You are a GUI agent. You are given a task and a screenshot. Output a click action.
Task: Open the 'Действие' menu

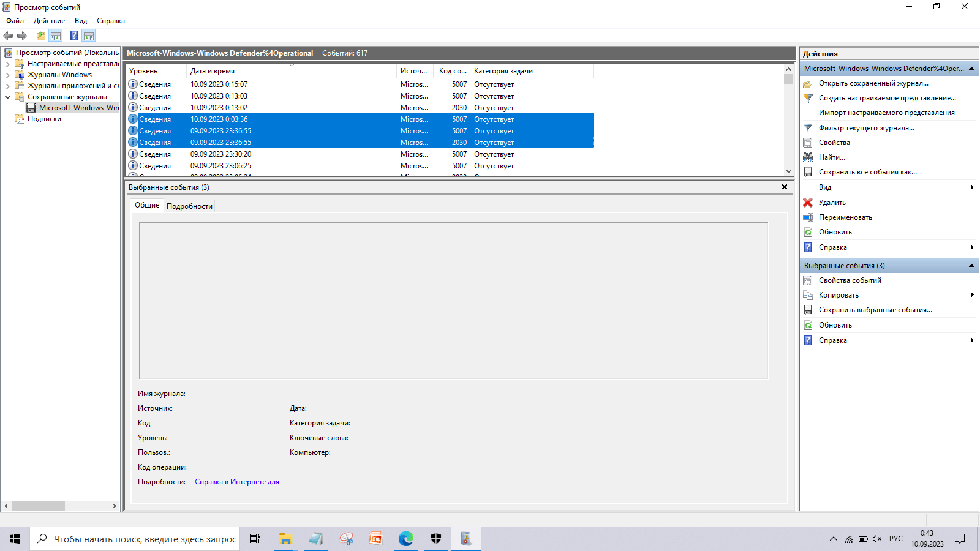coord(49,21)
